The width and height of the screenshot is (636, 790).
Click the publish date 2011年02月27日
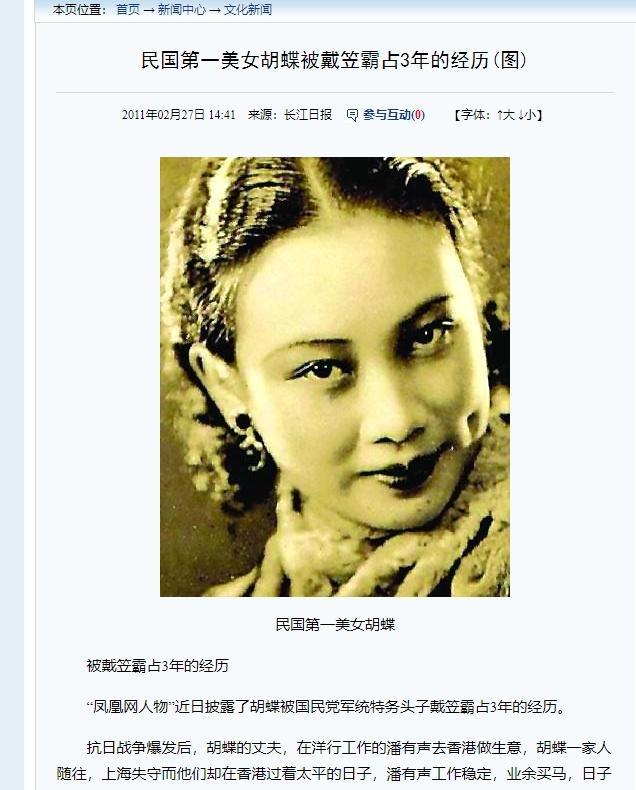click(163, 115)
